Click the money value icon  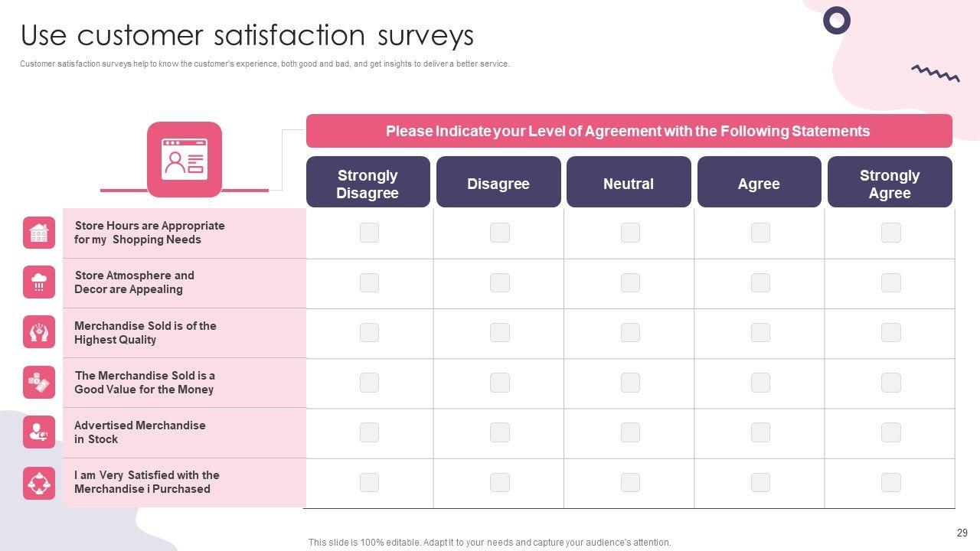[x=39, y=383]
